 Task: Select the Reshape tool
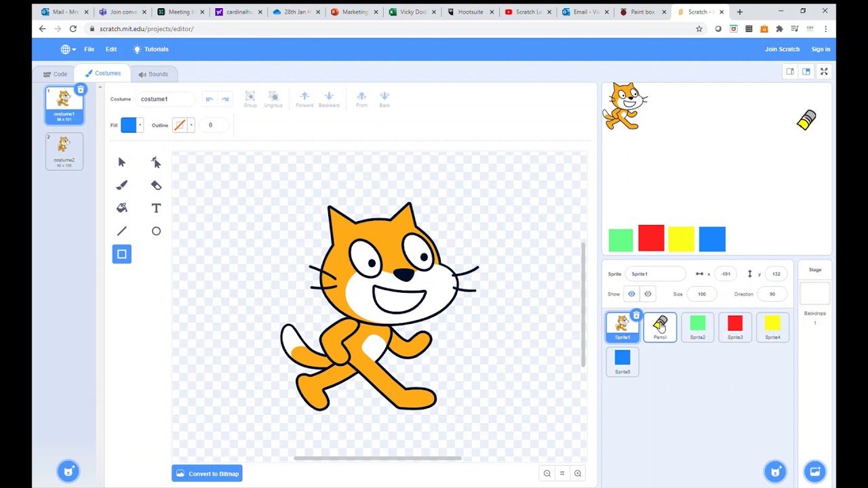coord(156,162)
